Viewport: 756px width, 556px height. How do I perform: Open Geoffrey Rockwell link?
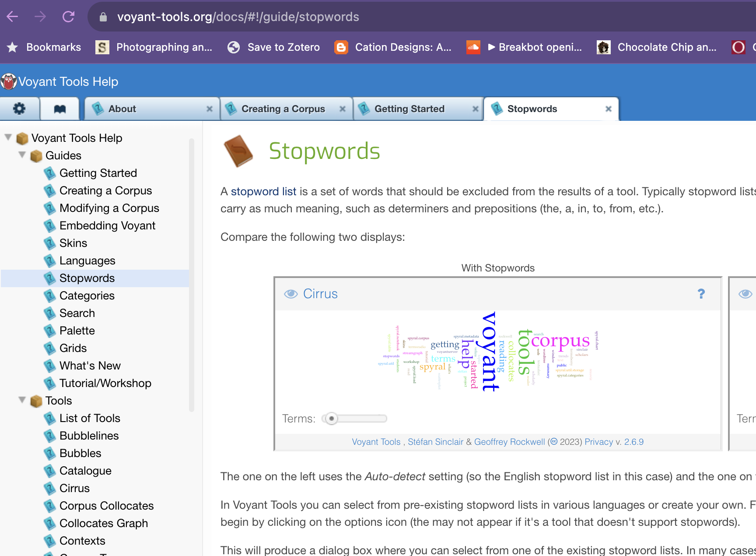[x=510, y=442]
